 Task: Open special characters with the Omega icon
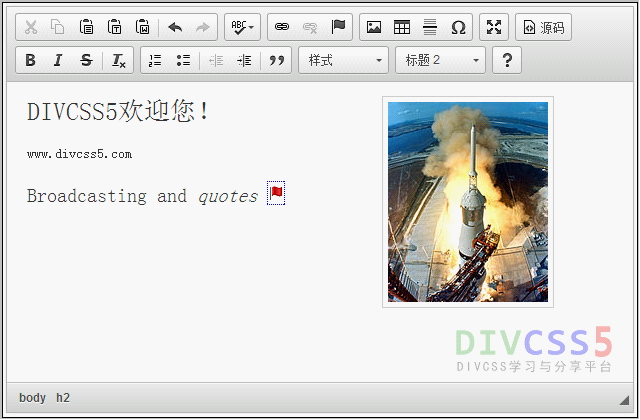coord(458,27)
